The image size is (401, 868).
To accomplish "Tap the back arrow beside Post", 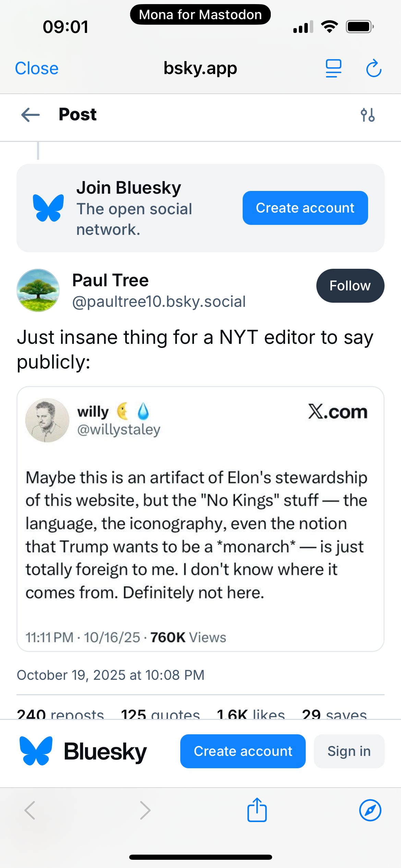I will click(31, 115).
